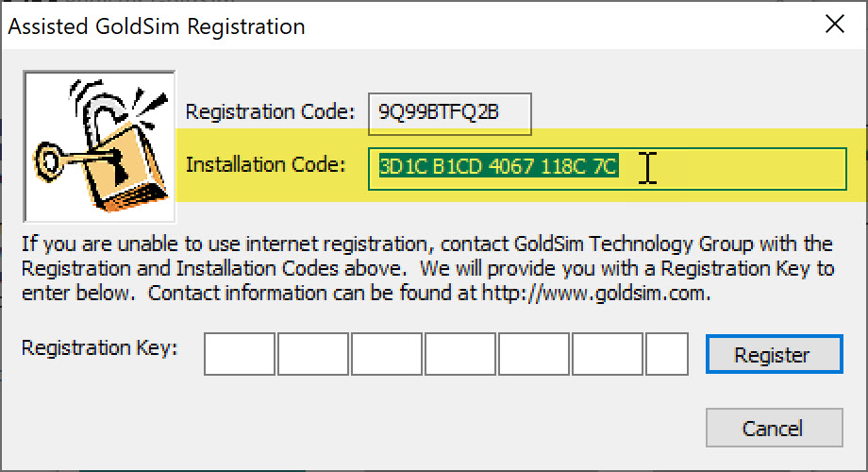Click the Assisted GoldSim Registration title bar
The height and width of the screenshot is (472, 868).
click(409, 25)
